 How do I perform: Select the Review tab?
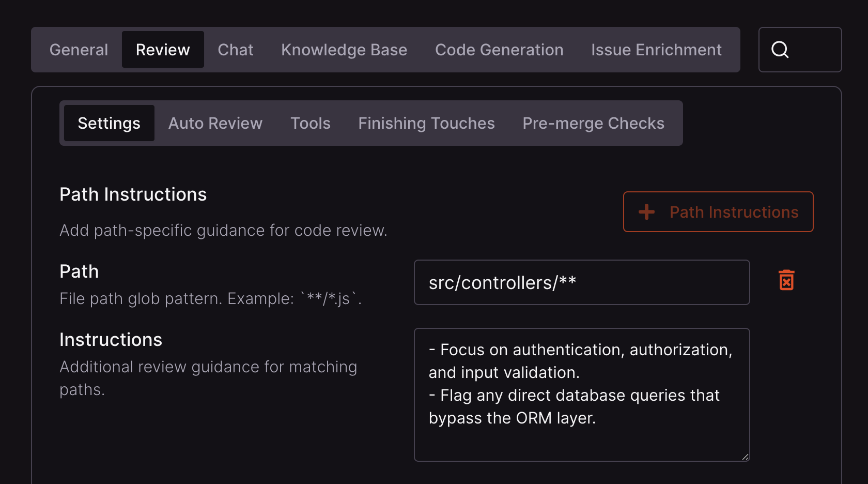click(163, 50)
